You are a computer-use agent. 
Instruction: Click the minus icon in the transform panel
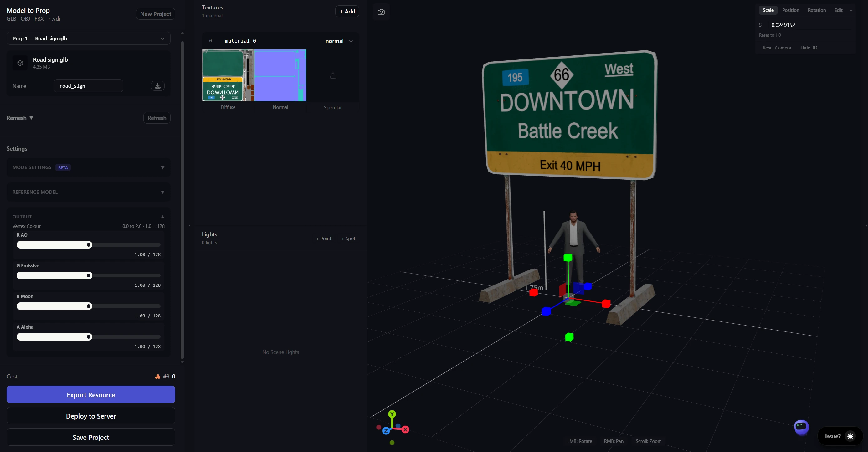[851, 10]
